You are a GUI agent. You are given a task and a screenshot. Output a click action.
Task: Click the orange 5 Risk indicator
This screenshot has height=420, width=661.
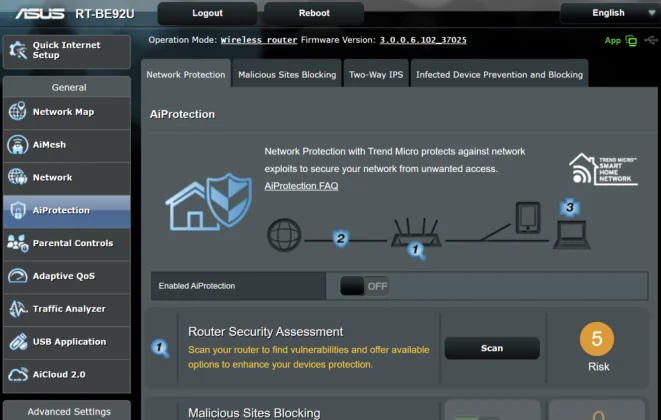(x=597, y=339)
